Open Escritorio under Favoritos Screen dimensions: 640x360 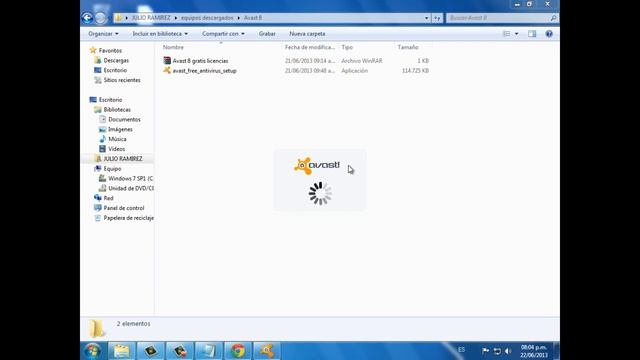pos(115,70)
